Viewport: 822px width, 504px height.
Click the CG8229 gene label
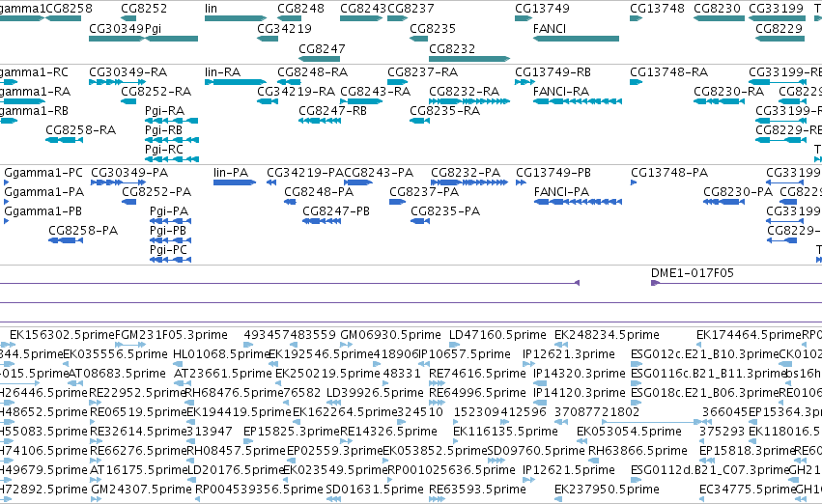tap(779, 28)
